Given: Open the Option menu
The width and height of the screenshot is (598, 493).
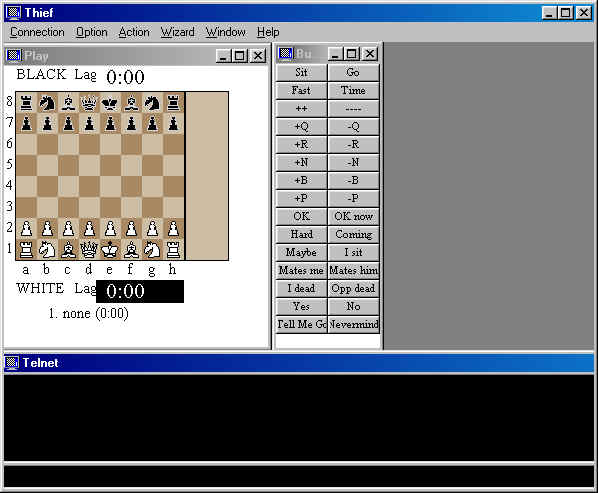Looking at the screenshot, I should 92,32.
